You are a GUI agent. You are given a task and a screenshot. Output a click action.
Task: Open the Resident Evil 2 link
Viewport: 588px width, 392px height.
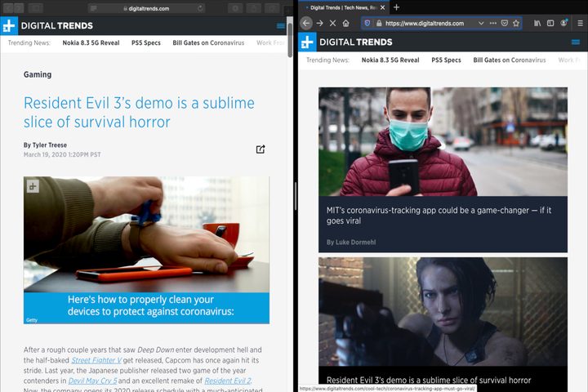[x=228, y=381]
